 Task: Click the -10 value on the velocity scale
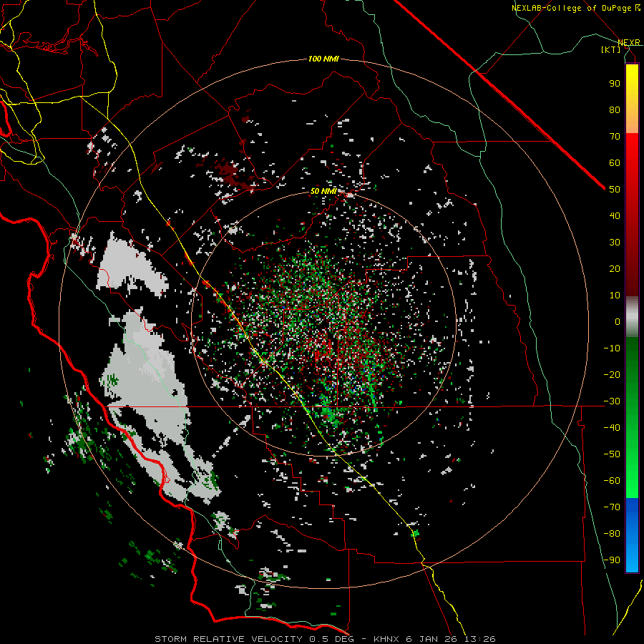tap(612, 348)
